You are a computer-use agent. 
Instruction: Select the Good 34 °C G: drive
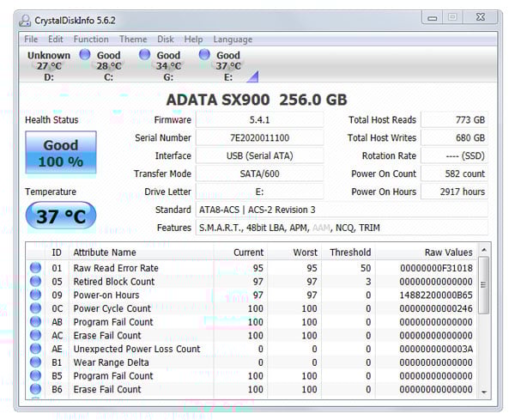168,66
